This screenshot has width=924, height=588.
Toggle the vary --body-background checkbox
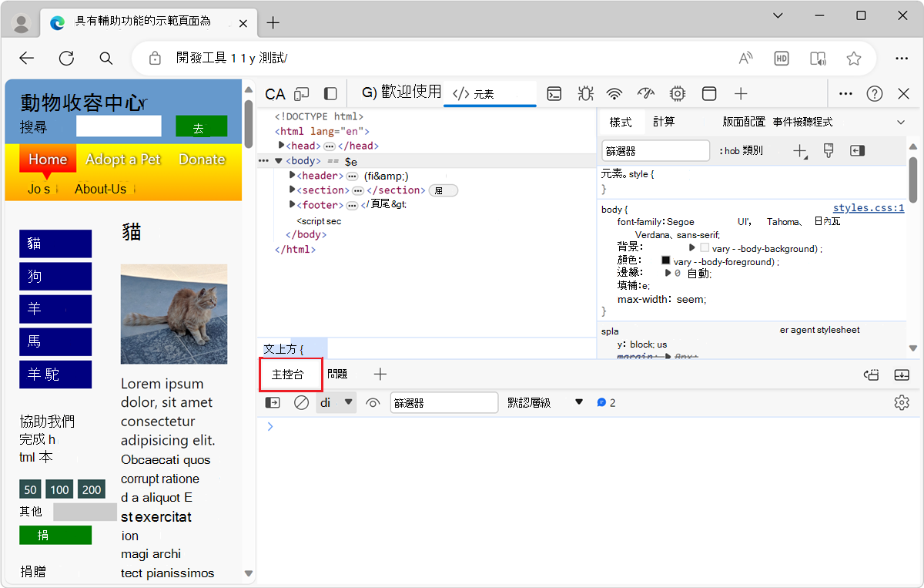coord(705,247)
